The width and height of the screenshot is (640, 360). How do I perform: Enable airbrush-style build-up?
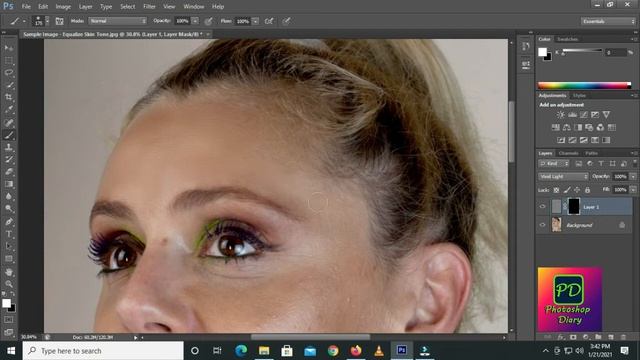(x=269, y=21)
